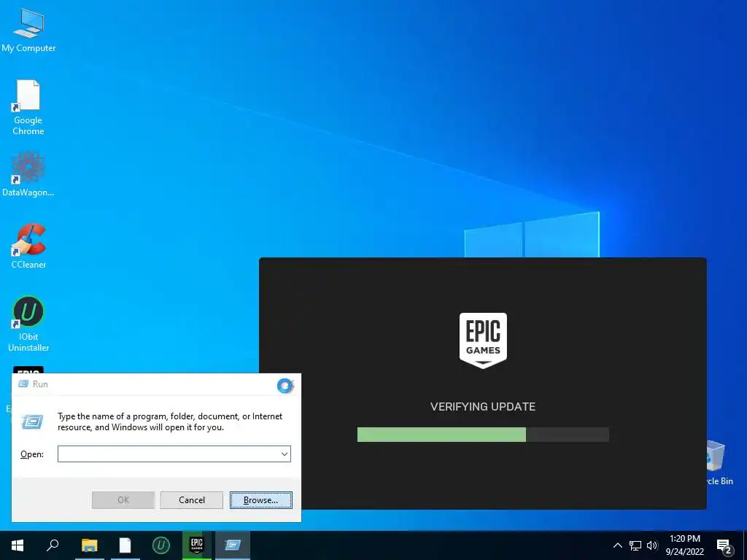Select the Run dialog taskbar button
Viewport: 747px width, 560px height.
(x=233, y=545)
